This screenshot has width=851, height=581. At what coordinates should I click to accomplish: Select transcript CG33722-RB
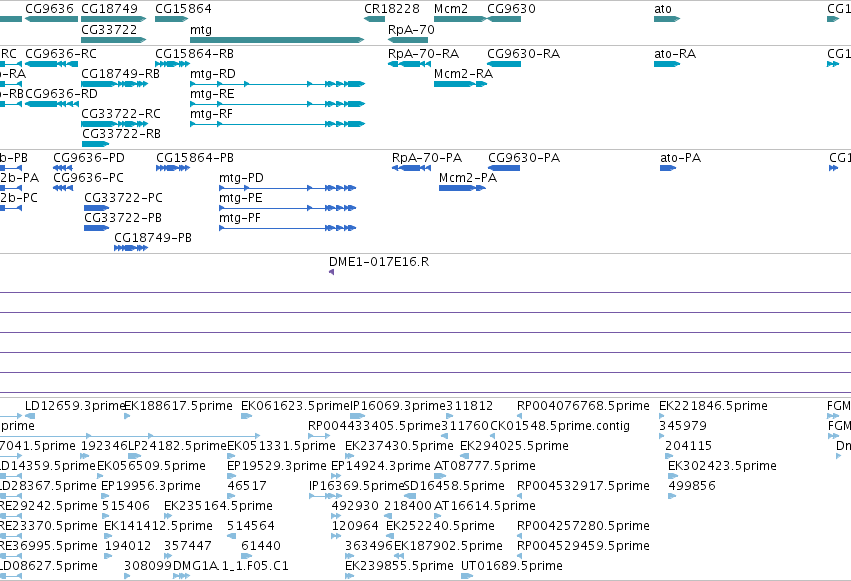[122, 134]
